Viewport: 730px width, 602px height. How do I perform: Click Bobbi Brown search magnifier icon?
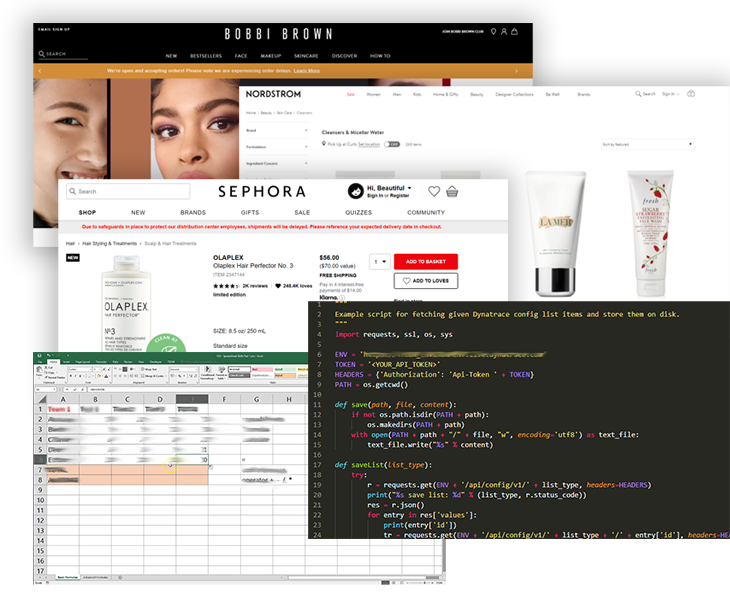click(41, 54)
